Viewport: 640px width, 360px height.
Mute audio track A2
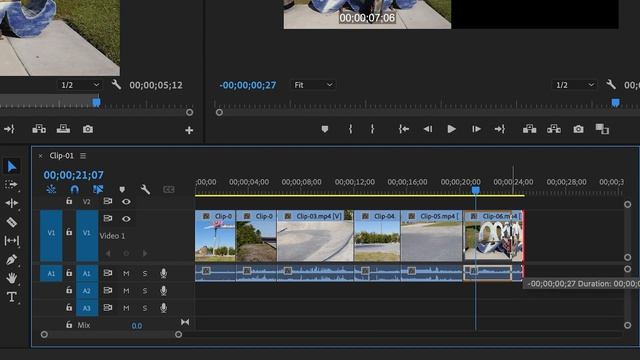pos(126,291)
